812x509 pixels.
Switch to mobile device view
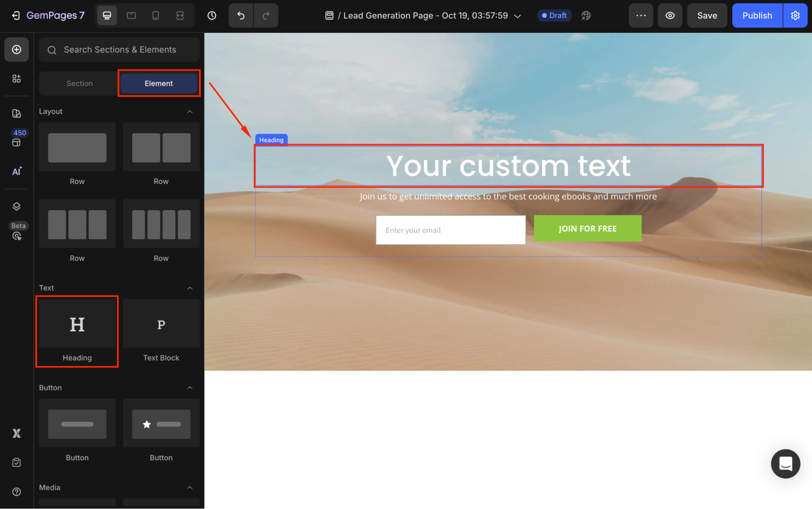coord(156,15)
